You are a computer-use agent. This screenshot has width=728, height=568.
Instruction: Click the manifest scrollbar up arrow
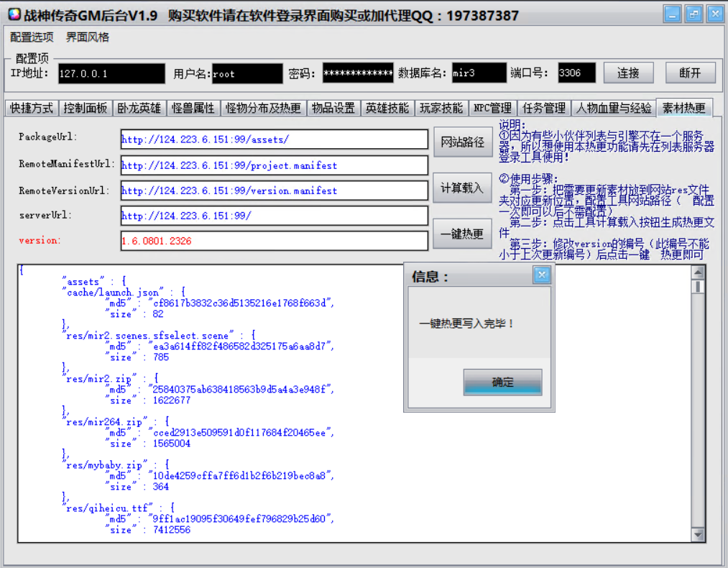697,272
